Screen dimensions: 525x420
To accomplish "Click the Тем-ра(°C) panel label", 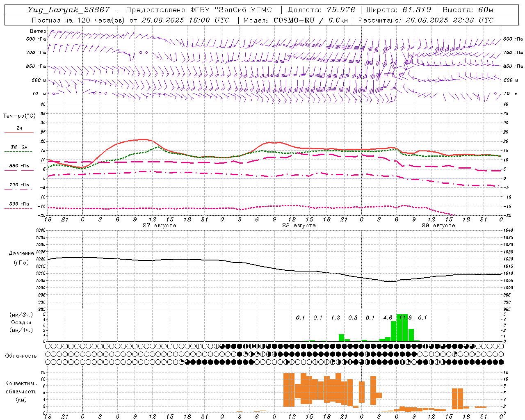I will pos(19,116).
